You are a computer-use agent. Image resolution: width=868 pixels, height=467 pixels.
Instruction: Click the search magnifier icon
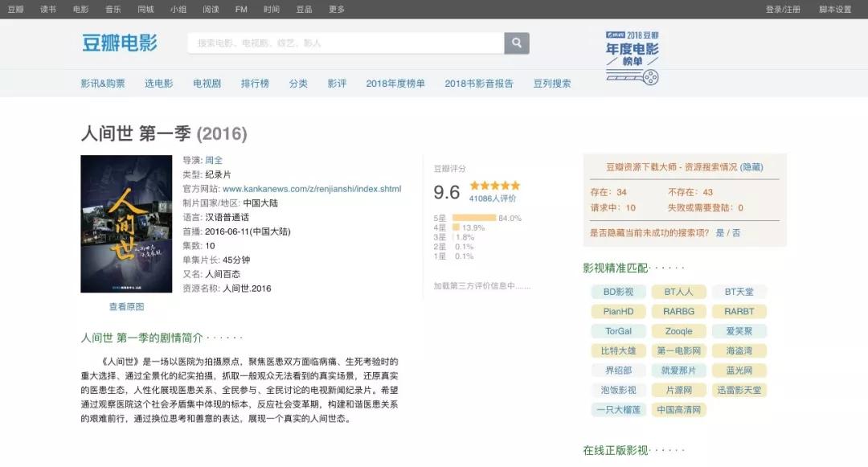click(x=515, y=43)
